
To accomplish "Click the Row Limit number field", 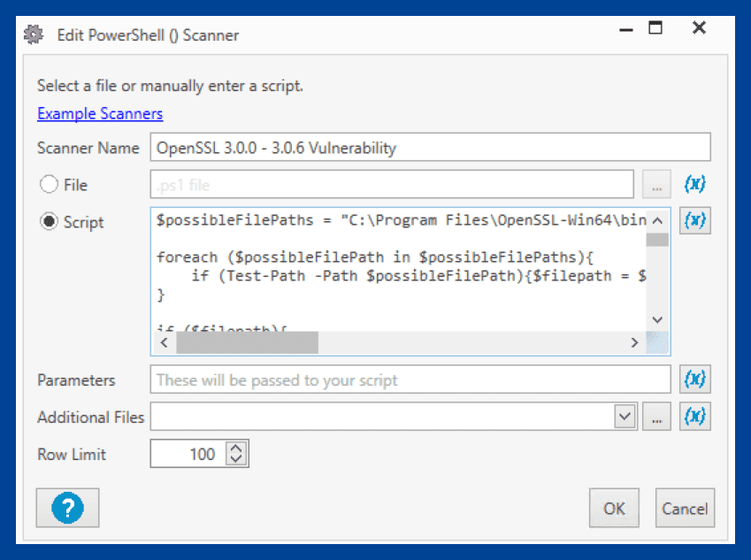I will click(188, 454).
